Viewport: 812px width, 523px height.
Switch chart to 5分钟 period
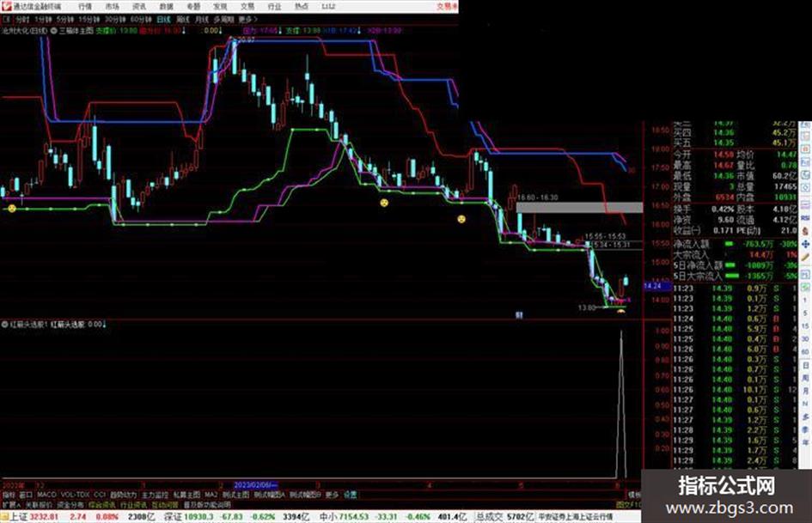coord(65,19)
